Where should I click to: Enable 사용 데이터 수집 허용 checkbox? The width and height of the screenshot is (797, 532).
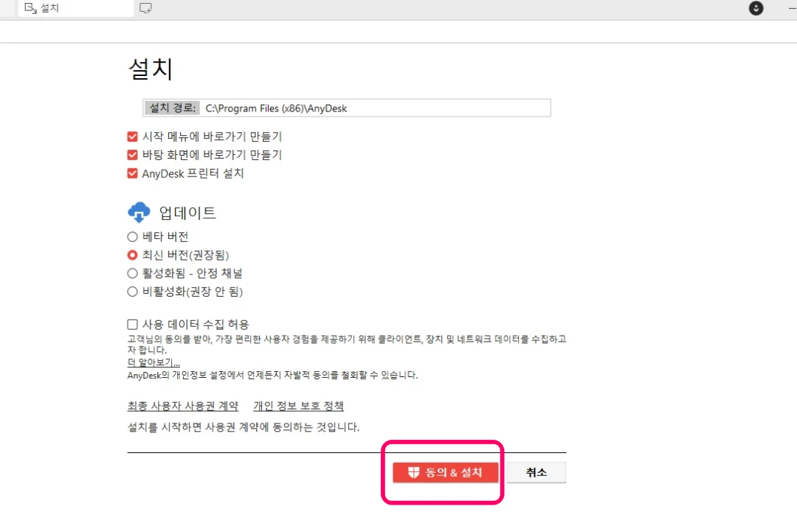tap(133, 324)
